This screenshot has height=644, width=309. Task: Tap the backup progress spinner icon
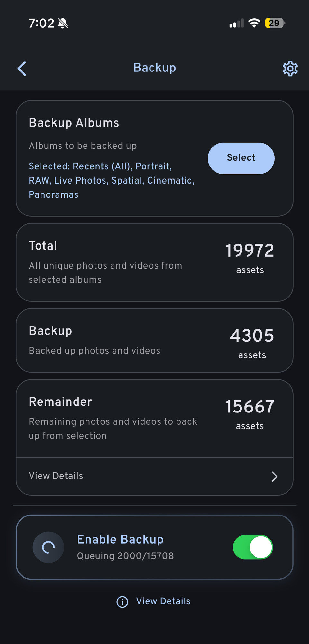pos(49,547)
